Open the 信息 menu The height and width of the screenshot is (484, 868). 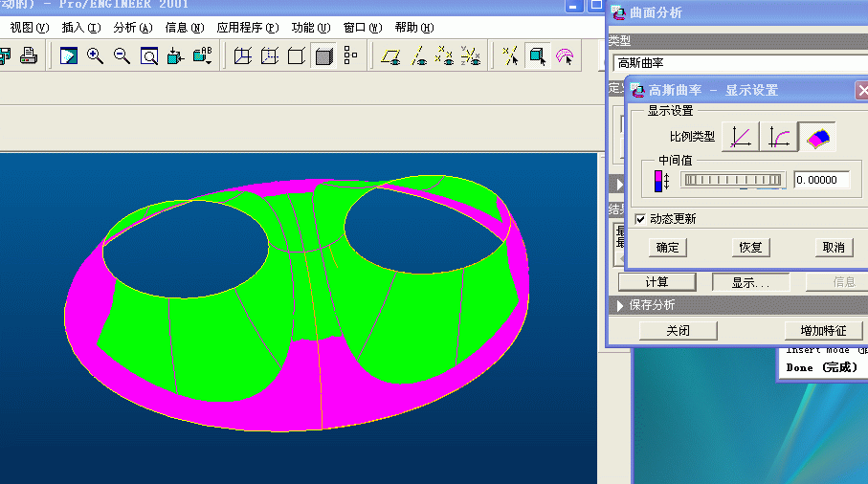185,28
